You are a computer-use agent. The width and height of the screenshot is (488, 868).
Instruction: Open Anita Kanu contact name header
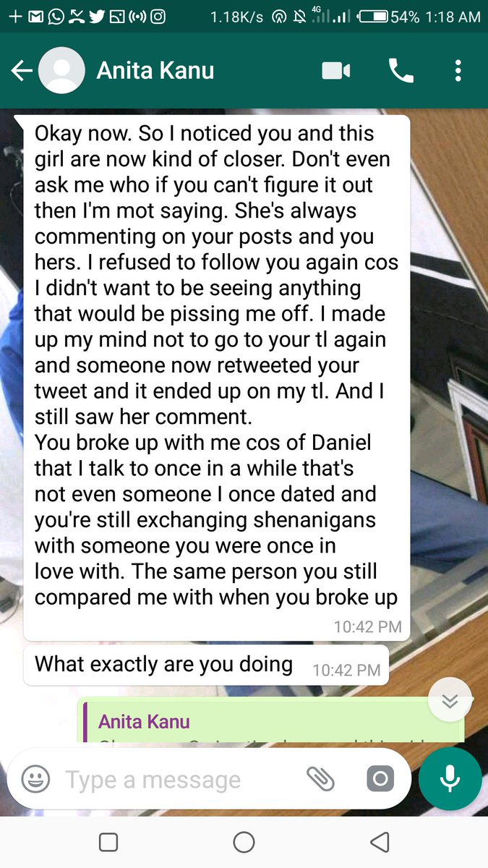pyautogui.click(x=155, y=71)
